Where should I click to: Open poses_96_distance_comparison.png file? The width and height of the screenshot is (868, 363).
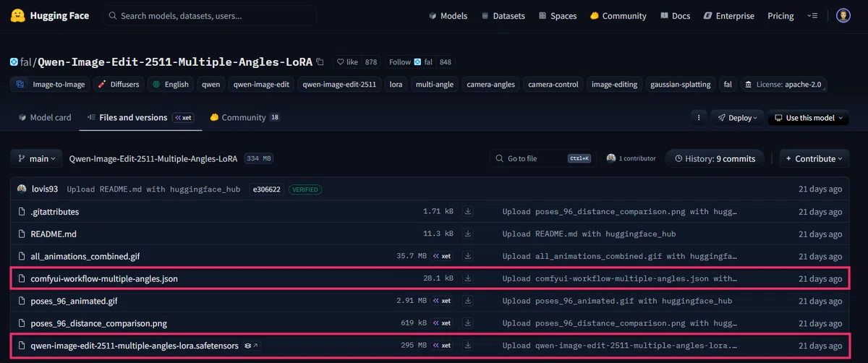click(x=98, y=323)
